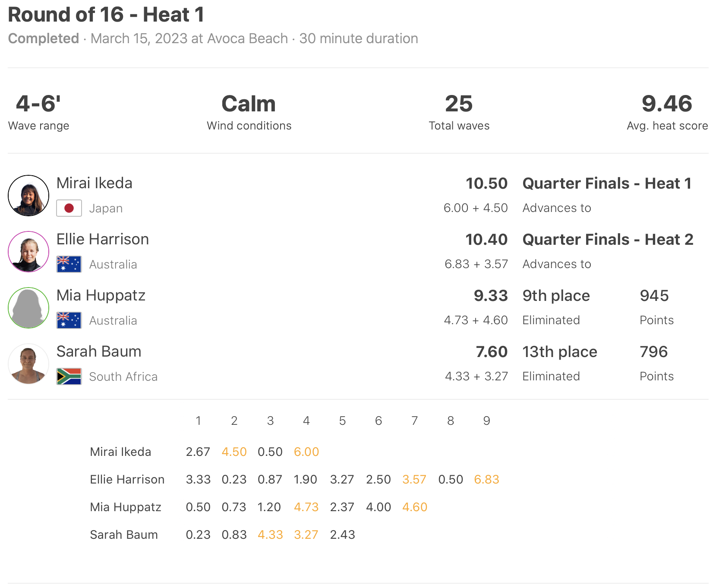Click Sarah Baum's profile photo
Viewport: 719px width, 588px height.
tap(28, 364)
